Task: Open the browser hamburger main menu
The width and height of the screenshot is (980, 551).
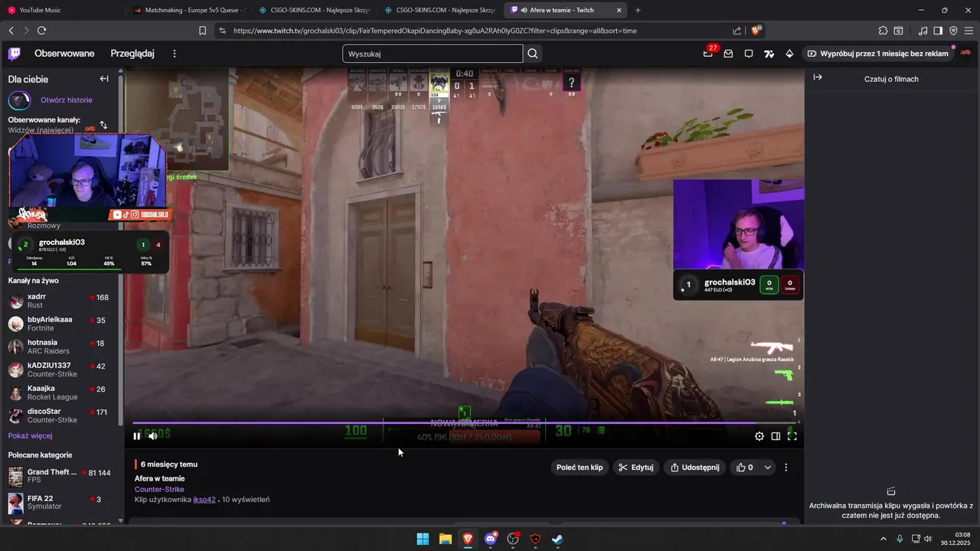Action: 969,31
